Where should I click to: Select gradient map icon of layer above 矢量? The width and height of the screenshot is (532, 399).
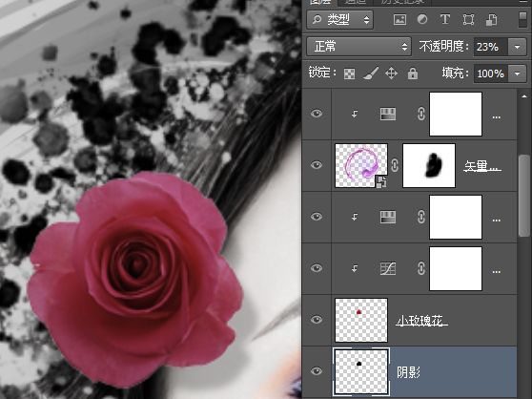(x=388, y=115)
